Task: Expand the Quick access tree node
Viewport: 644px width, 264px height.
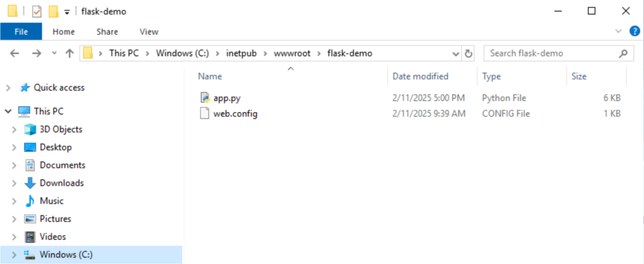Action: [x=8, y=88]
